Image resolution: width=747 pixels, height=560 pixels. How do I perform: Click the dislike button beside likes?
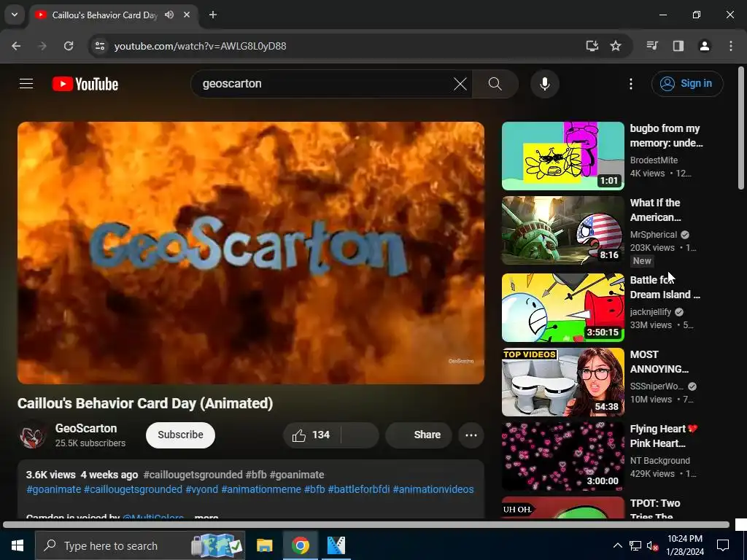(360, 435)
